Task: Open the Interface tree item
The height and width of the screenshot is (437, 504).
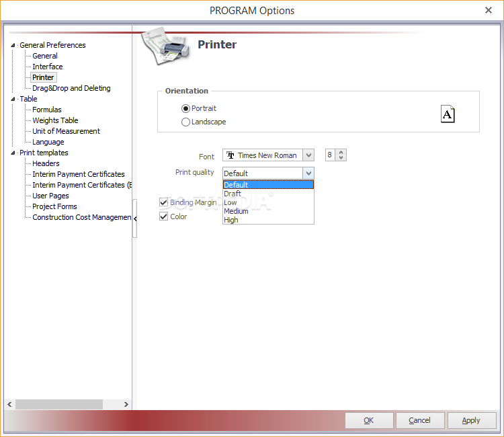Action: (48, 67)
